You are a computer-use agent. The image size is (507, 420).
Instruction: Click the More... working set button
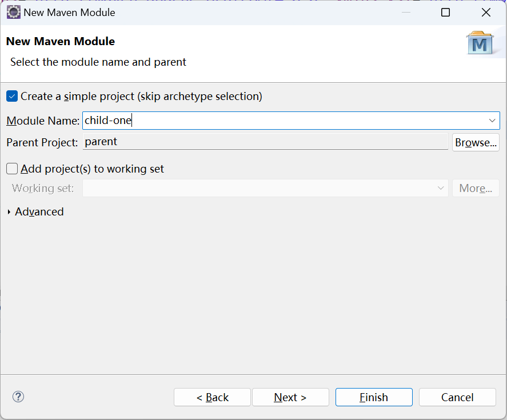[x=476, y=188]
